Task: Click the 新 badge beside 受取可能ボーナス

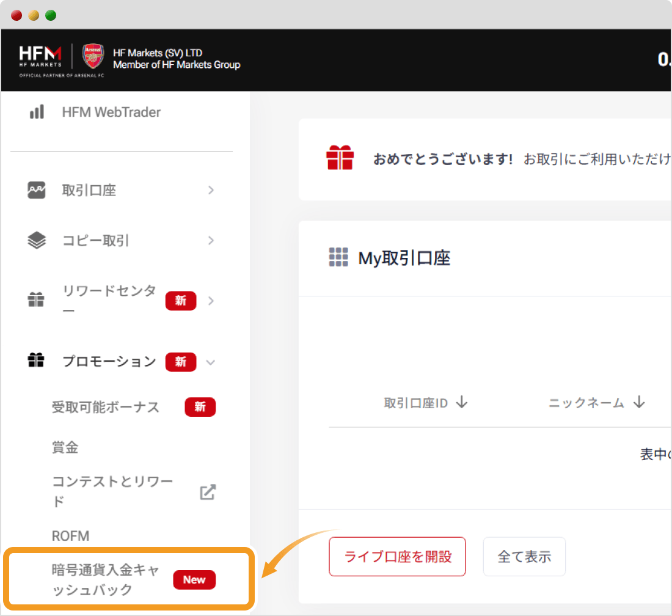Action: click(200, 407)
